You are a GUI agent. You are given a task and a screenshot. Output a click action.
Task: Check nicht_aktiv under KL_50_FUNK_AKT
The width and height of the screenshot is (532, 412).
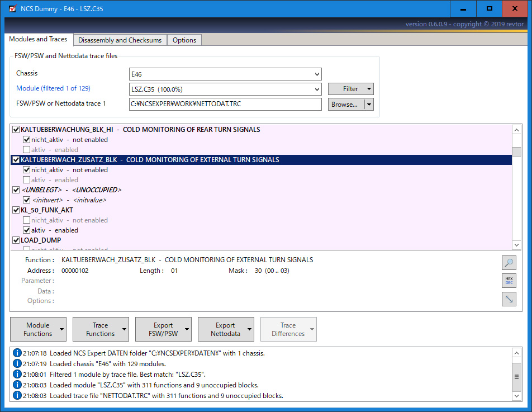[x=26, y=220]
